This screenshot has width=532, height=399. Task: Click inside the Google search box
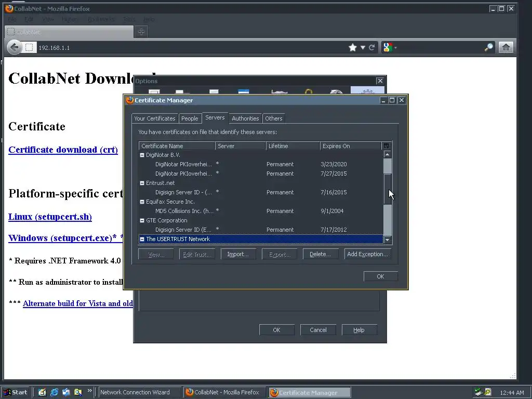coord(440,47)
